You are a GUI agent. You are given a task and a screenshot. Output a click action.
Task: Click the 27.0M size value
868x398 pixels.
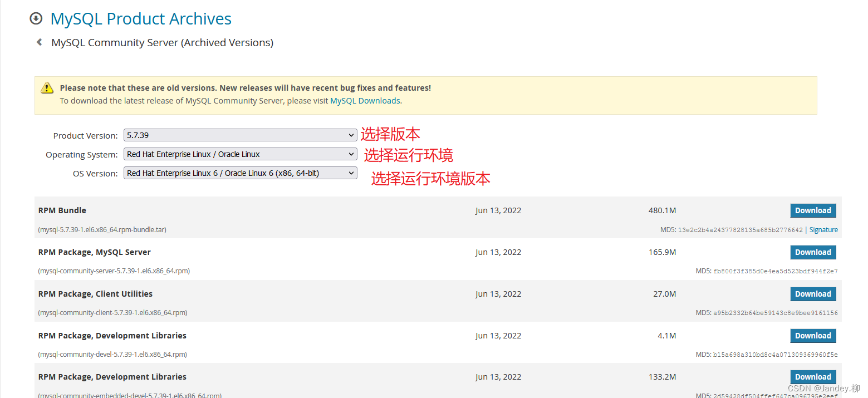[664, 294]
